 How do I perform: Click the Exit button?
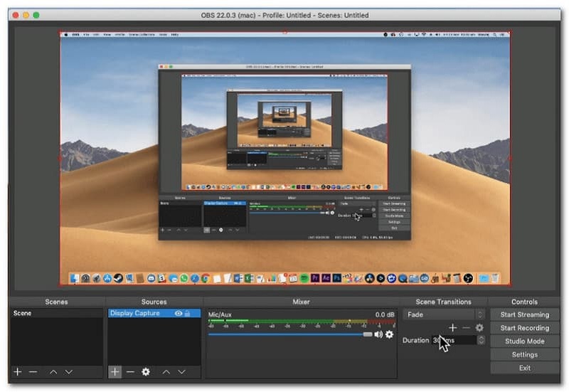525,368
